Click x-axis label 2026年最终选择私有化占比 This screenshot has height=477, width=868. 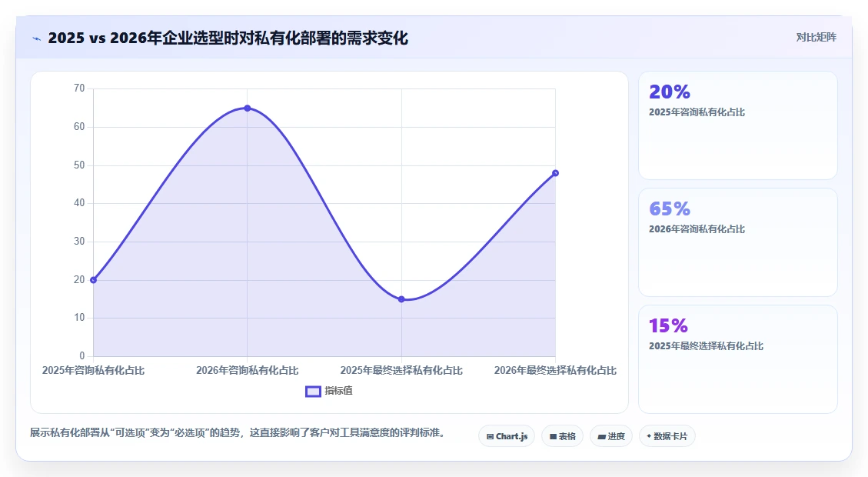[555, 370]
